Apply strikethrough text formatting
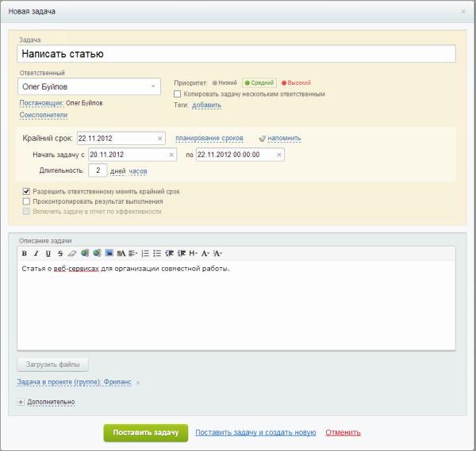The height and width of the screenshot is (451, 476). (x=59, y=254)
